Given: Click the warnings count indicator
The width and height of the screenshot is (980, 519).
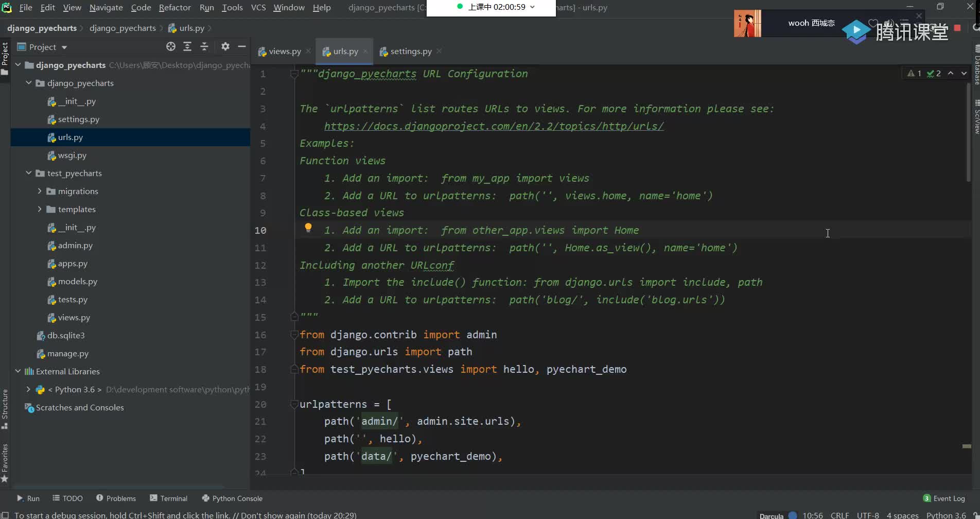Looking at the screenshot, I should point(915,74).
